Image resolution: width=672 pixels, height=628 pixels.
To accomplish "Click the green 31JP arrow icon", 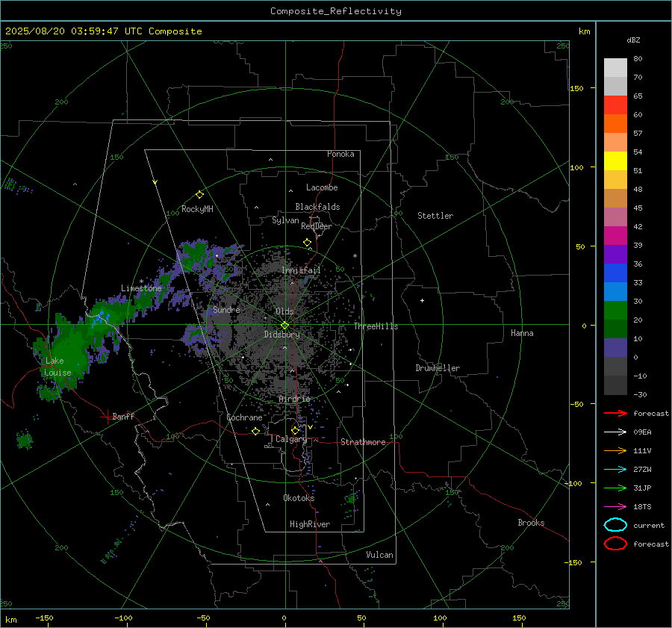I will click(615, 488).
